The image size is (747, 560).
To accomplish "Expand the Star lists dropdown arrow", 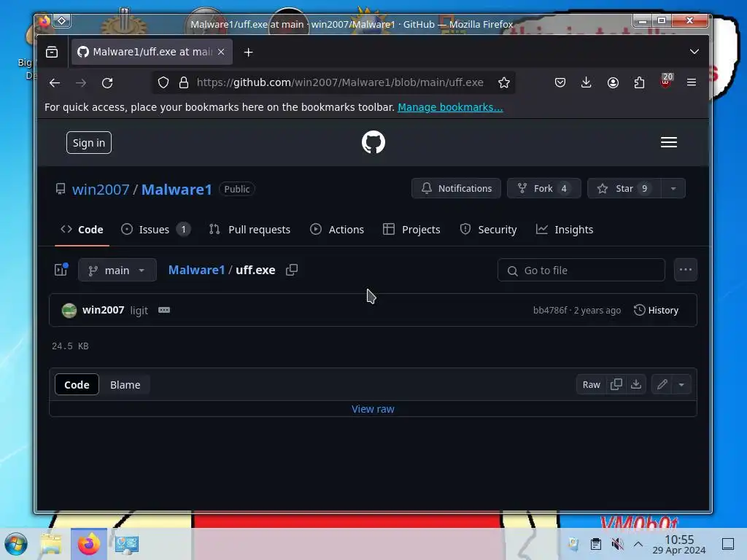I will (x=673, y=189).
